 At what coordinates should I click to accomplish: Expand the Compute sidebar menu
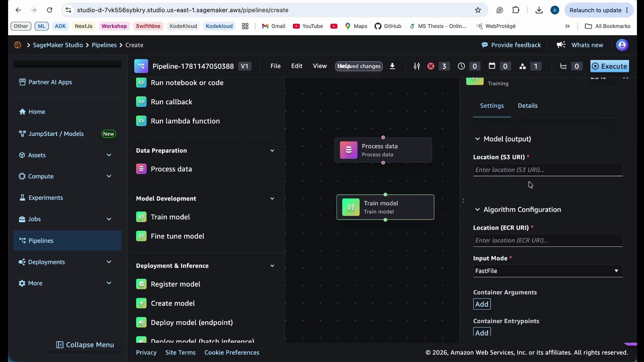(109, 176)
